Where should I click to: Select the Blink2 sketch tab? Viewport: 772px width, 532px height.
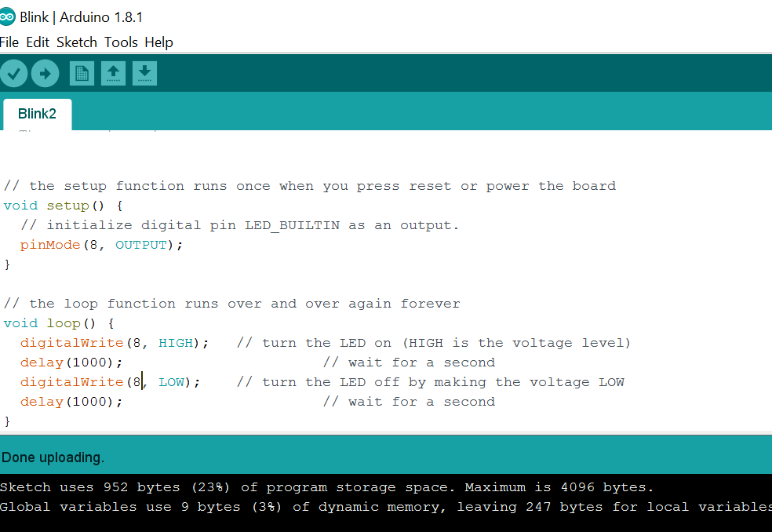(x=38, y=114)
